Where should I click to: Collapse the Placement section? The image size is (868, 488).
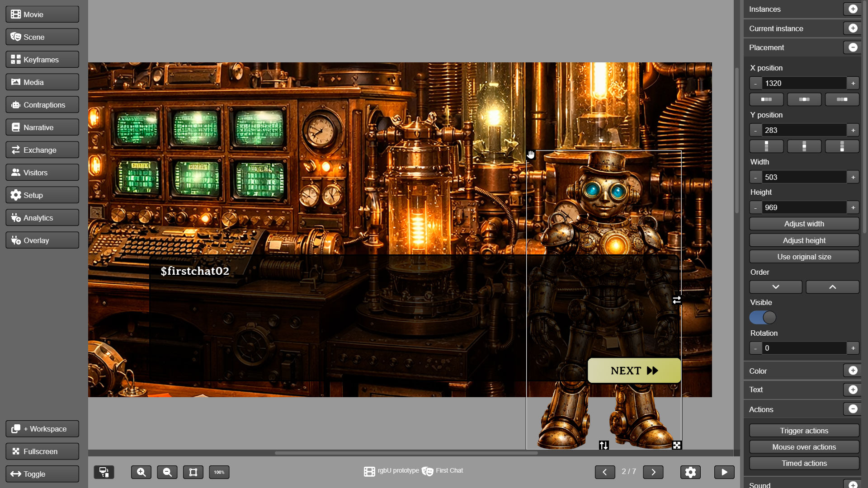click(853, 47)
